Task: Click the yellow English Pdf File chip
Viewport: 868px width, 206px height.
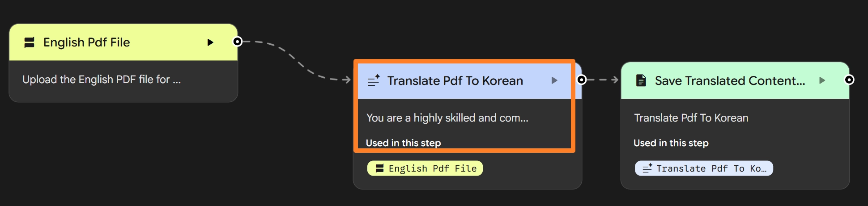Action: [x=425, y=168]
